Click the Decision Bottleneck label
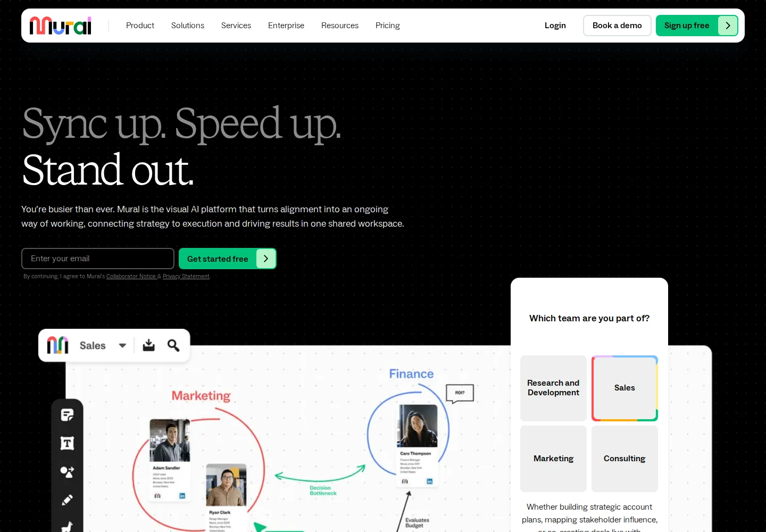The height and width of the screenshot is (532, 766). (323, 491)
